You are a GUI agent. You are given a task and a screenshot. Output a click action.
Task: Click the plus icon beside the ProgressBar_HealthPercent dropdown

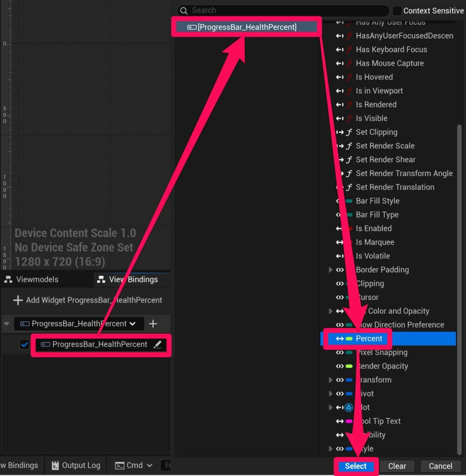[x=153, y=324]
